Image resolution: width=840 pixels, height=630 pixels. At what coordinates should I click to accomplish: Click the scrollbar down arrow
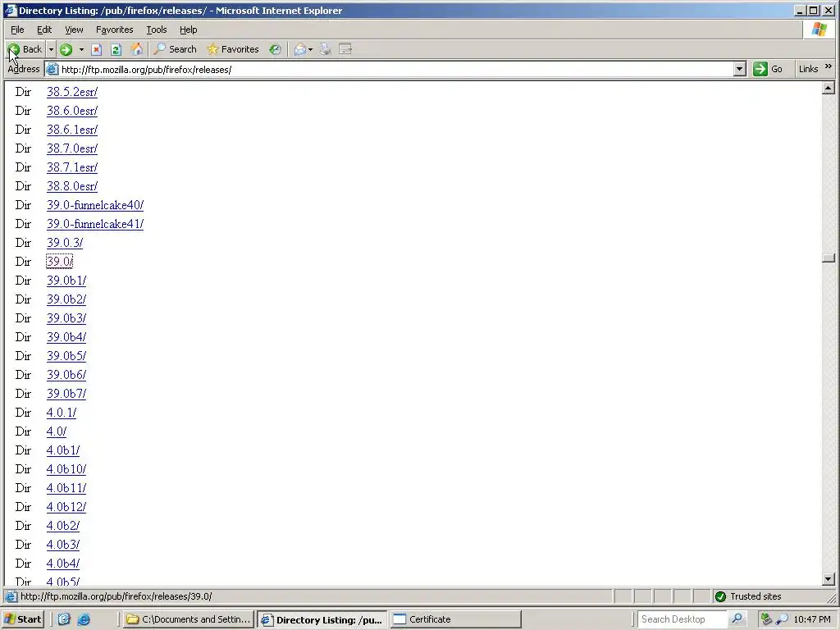829,578
